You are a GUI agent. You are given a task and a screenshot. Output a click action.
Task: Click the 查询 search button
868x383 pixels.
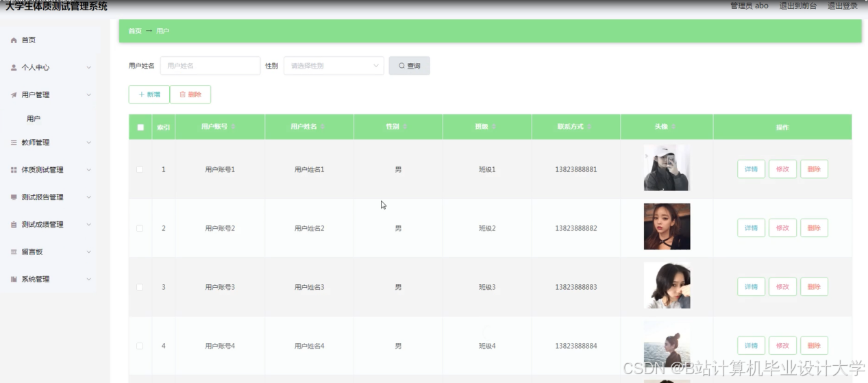[x=410, y=66]
